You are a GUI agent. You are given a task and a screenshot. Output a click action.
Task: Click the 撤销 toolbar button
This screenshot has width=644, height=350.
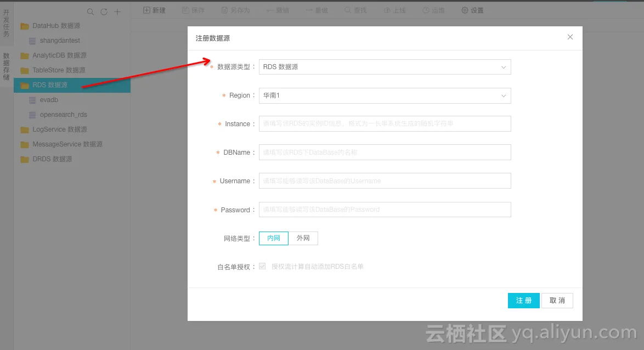pyautogui.click(x=278, y=10)
